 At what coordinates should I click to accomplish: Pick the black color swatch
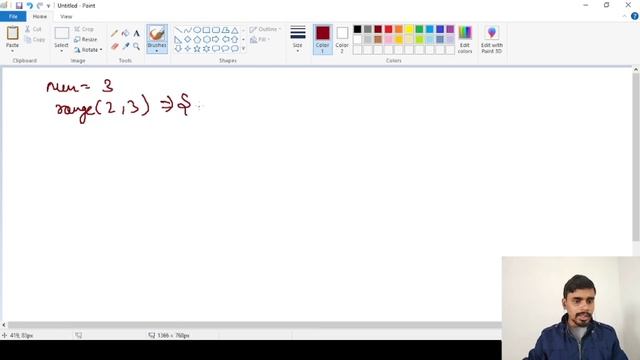(358, 29)
